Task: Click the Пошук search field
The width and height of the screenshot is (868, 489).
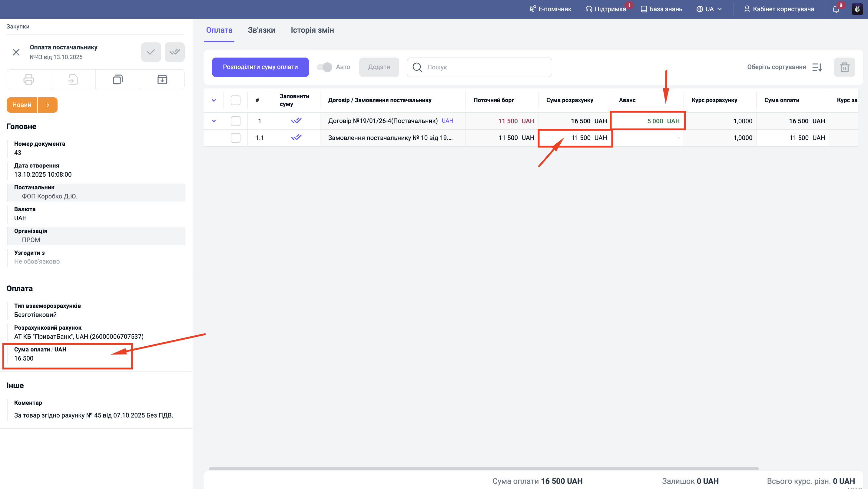Action: [485, 67]
